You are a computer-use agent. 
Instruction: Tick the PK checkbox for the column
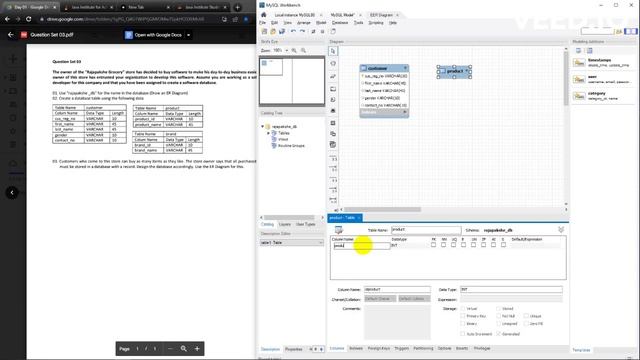(x=433, y=245)
